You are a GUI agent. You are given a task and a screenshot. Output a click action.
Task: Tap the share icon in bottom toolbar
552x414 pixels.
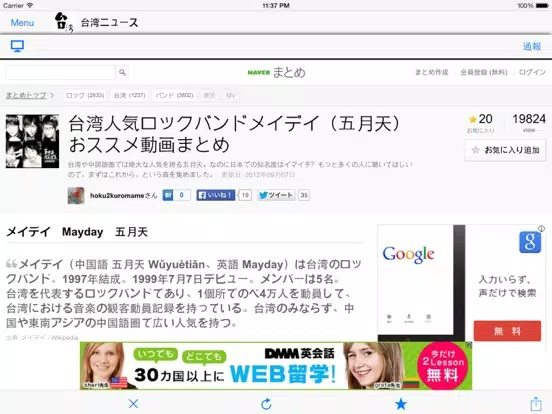(x=535, y=403)
